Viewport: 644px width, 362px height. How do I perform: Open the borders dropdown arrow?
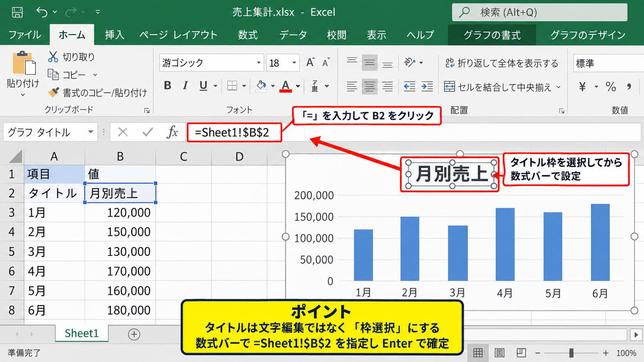click(244, 86)
